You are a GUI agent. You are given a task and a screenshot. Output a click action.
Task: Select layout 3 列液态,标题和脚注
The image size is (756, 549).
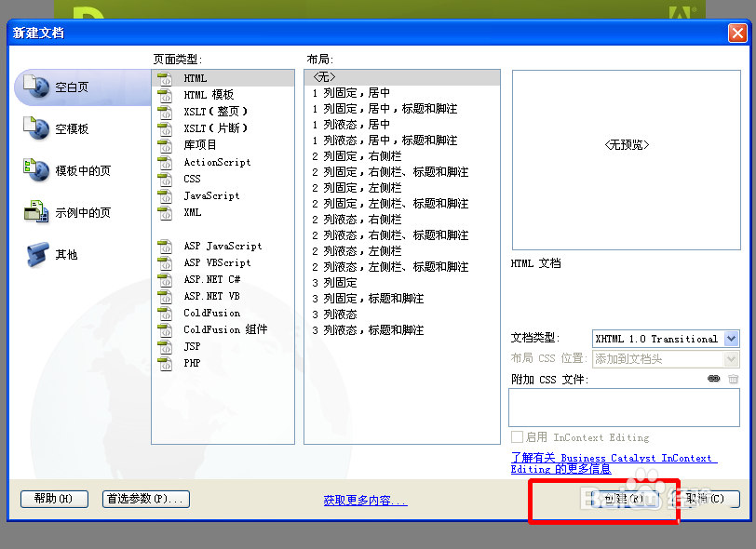click(x=402, y=330)
